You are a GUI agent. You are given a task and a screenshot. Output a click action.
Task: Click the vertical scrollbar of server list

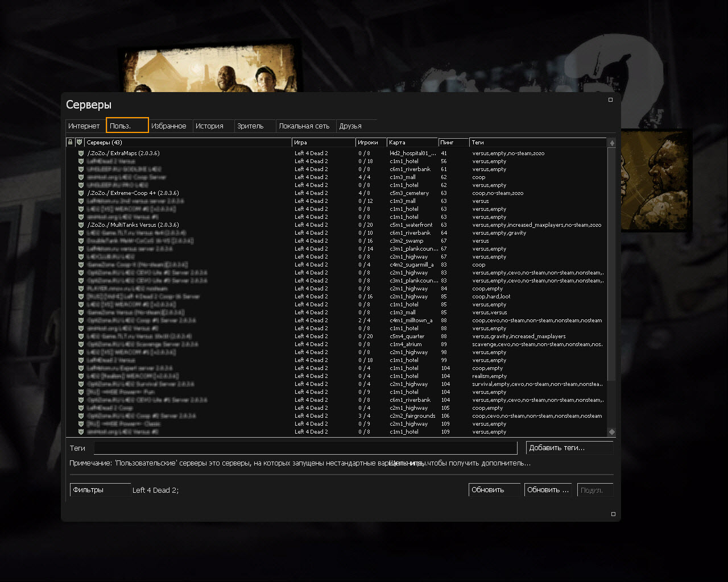[x=612, y=261]
